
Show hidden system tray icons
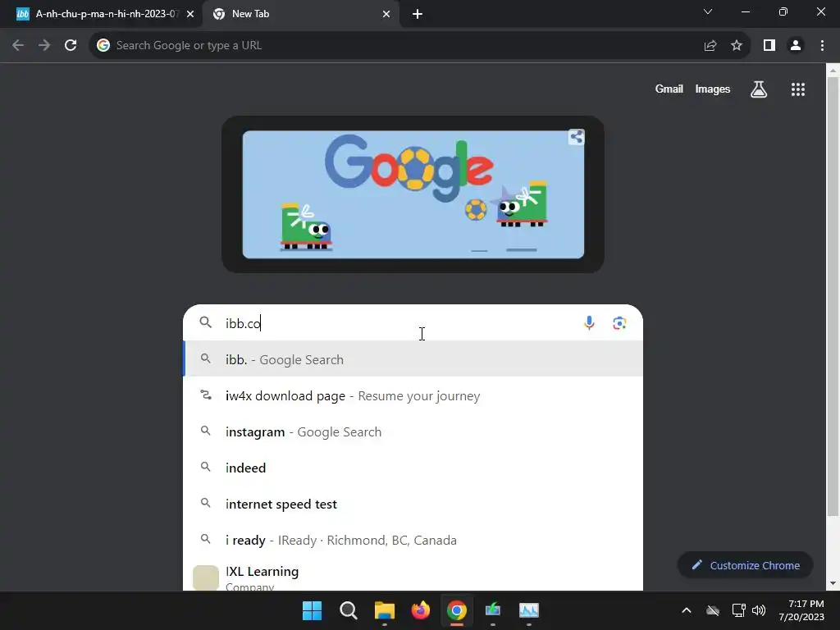(687, 610)
